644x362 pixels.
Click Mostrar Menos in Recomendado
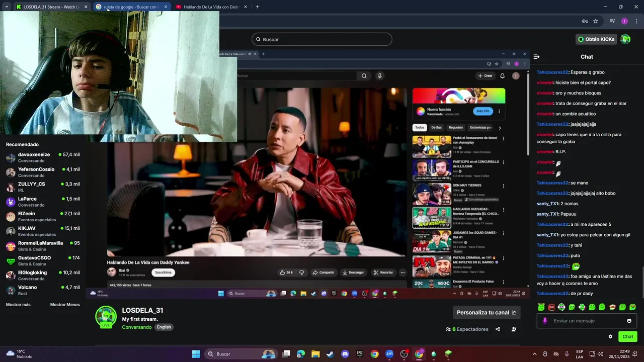[65, 305]
